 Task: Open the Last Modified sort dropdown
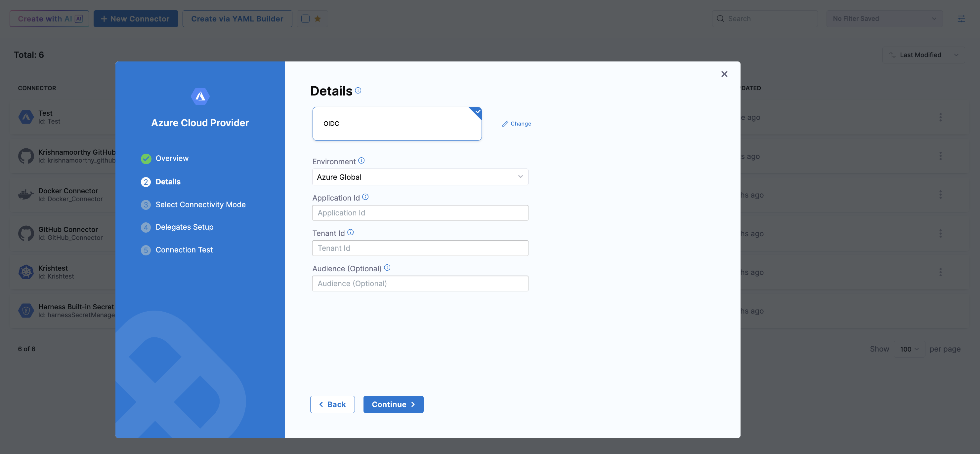923,55
